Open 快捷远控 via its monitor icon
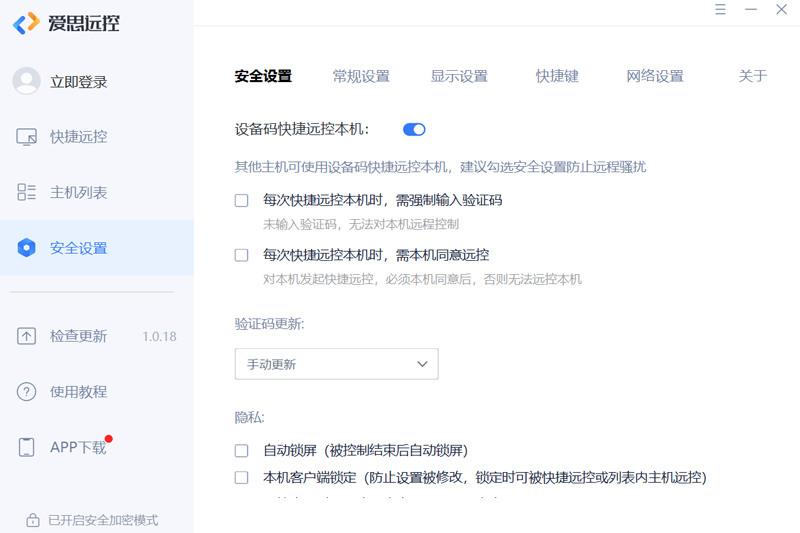Screen dimensions: 800x533 click(x=27, y=137)
